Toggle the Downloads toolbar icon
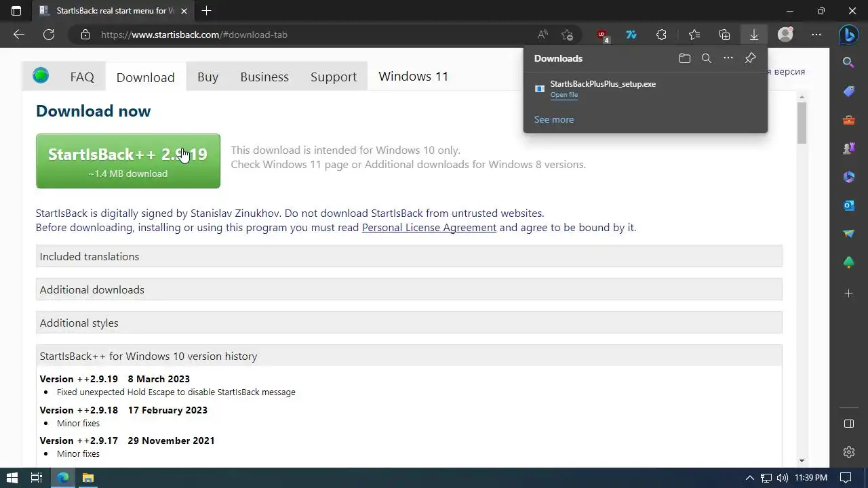Screen dimensions: 868x488 point(753,35)
